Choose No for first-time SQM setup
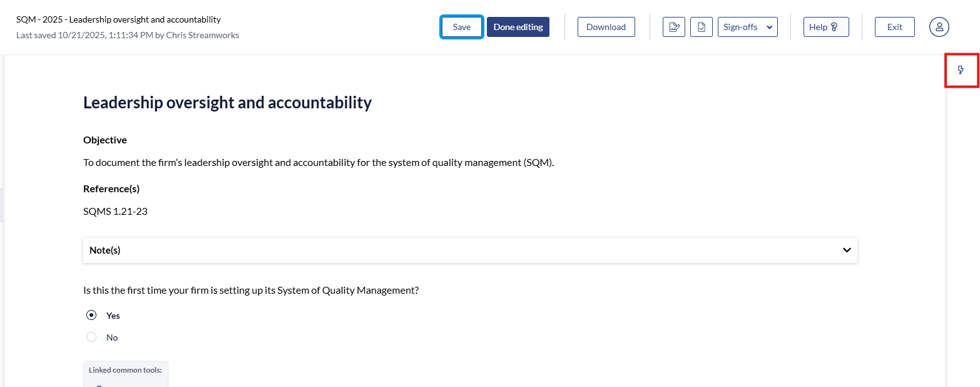Screen dimensions: 980x387 pos(91,338)
